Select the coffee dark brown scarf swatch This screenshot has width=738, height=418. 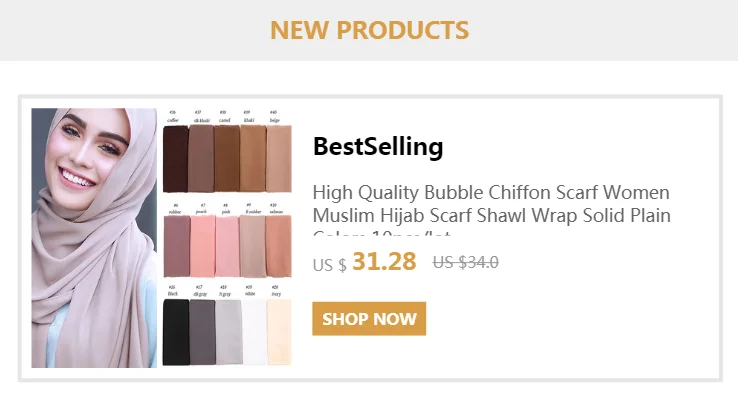pos(176,159)
